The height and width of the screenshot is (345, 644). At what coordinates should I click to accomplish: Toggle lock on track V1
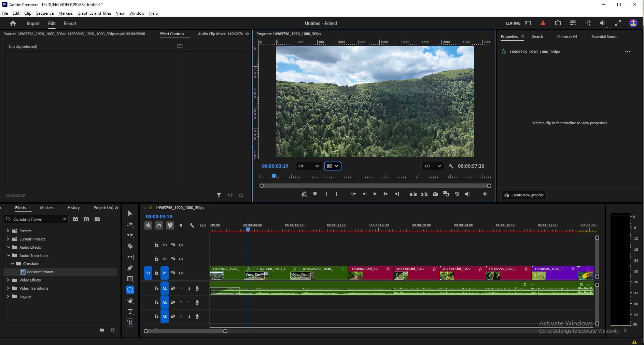click(156, 273)
